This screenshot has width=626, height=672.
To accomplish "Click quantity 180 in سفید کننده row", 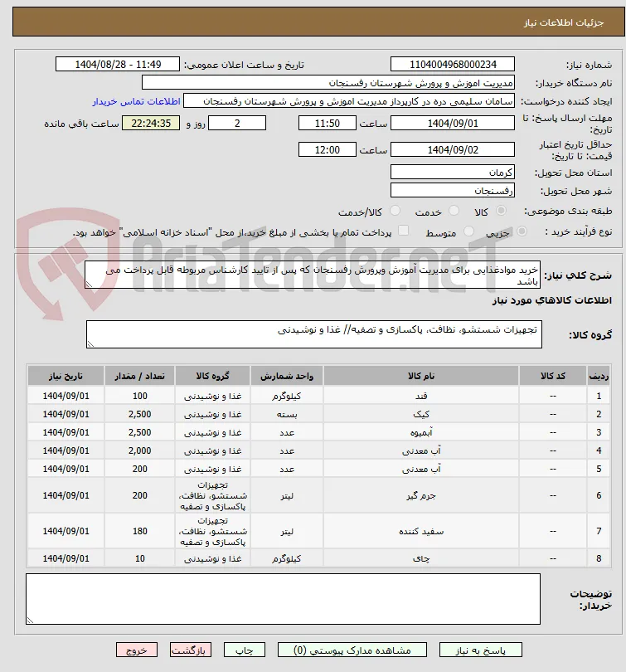I will [x=139, y=532].
